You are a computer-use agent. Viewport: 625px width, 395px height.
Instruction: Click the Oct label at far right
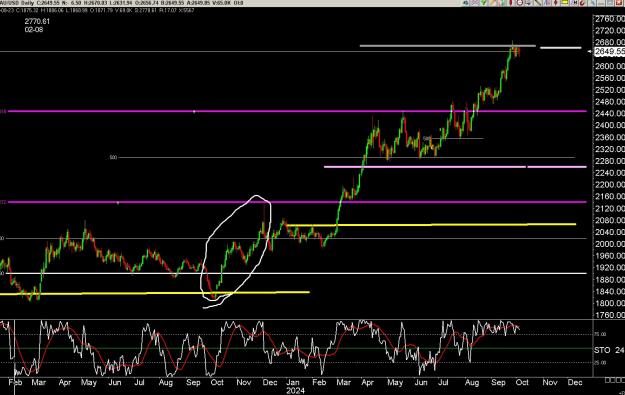coord(522,382)
